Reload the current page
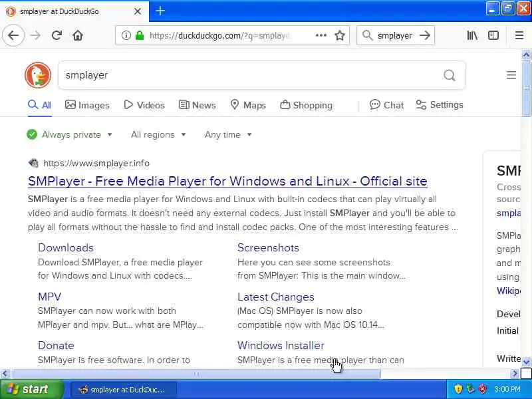 tap(57, 35)
